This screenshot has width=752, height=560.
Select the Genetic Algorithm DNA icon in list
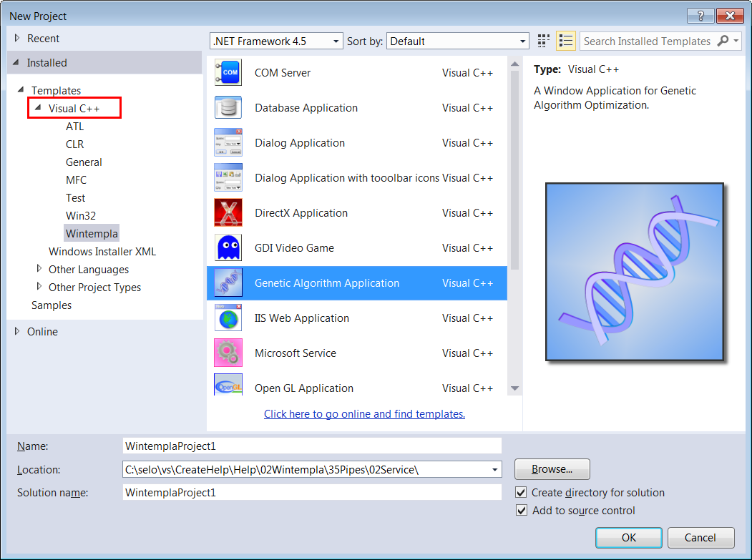click(228, 283)
